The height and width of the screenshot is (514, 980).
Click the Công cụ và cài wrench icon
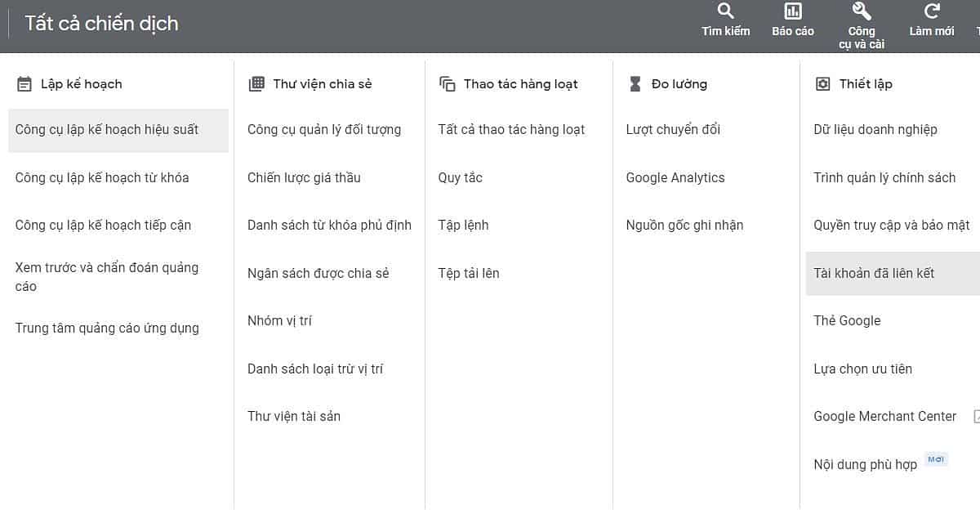point(862,11)
